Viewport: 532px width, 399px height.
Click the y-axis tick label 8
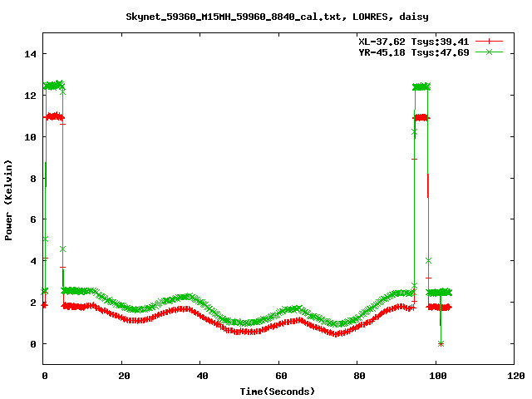pyautogui.click(x=33, y=179)
